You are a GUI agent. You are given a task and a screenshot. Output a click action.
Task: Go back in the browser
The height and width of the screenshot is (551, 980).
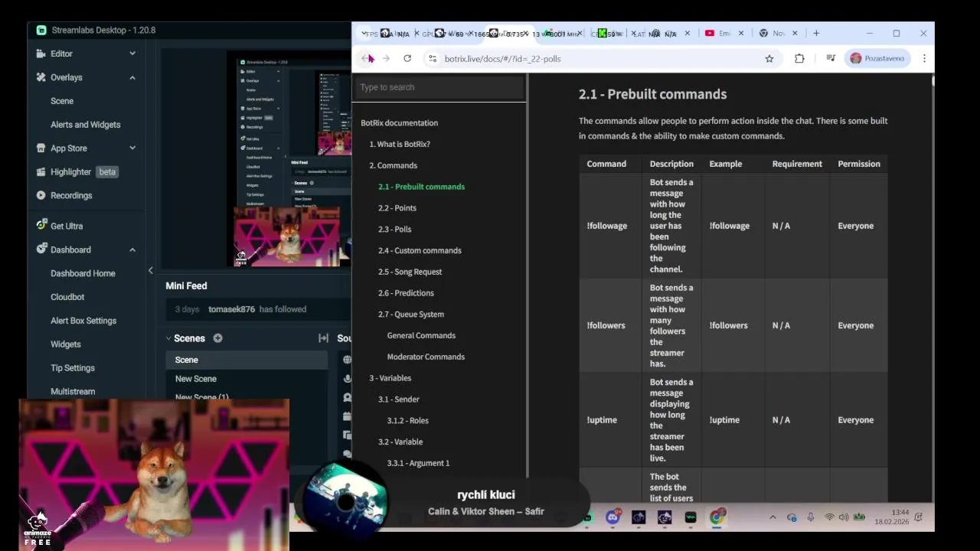coord(366,59)
